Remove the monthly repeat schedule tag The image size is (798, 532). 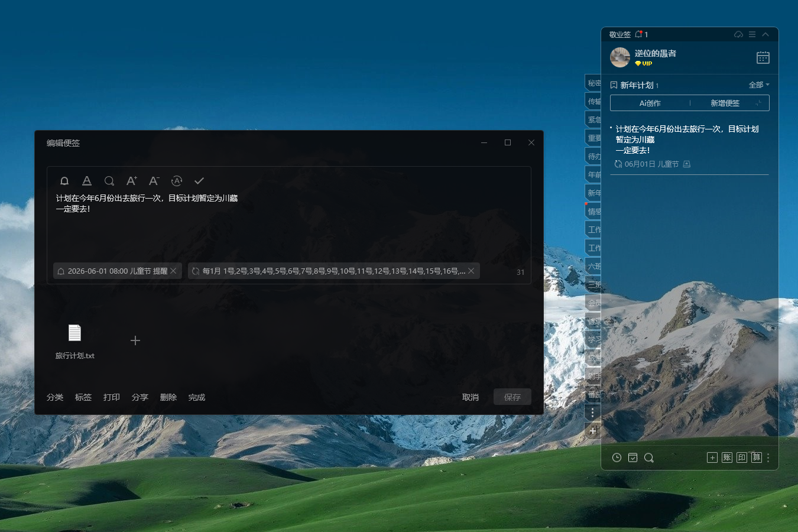(x=471, y=271)
